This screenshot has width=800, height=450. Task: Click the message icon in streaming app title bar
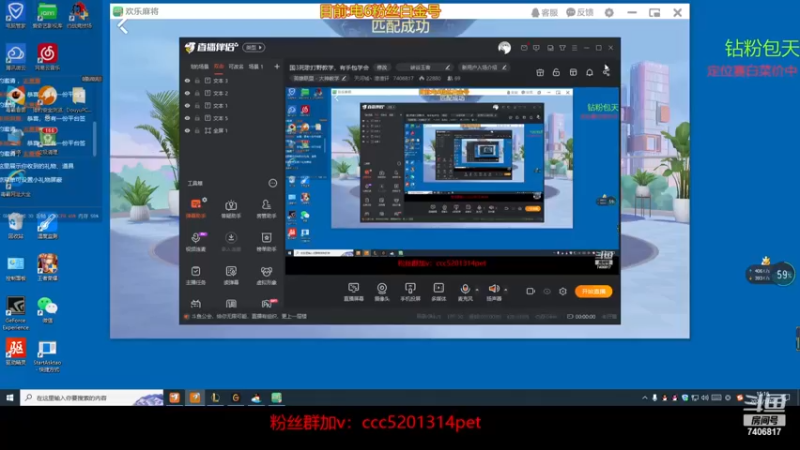[524, 47]
